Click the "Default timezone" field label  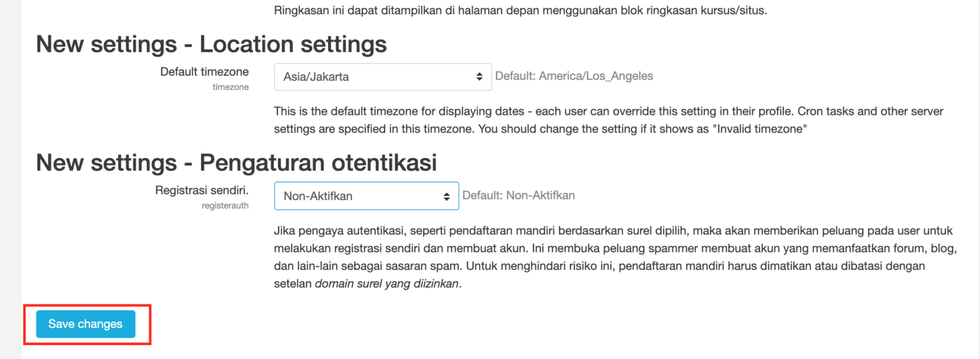tap(204, 71)
